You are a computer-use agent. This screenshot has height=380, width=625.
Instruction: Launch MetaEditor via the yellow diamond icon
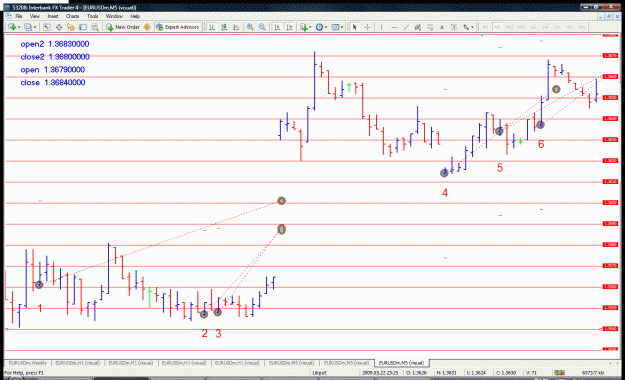point(147,27)
